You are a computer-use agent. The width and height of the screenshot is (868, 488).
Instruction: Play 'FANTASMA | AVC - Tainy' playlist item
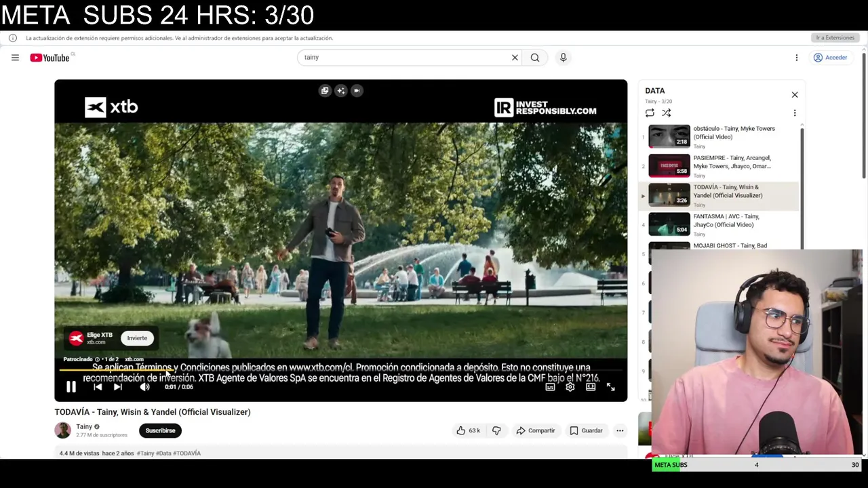tap(719, 224)
